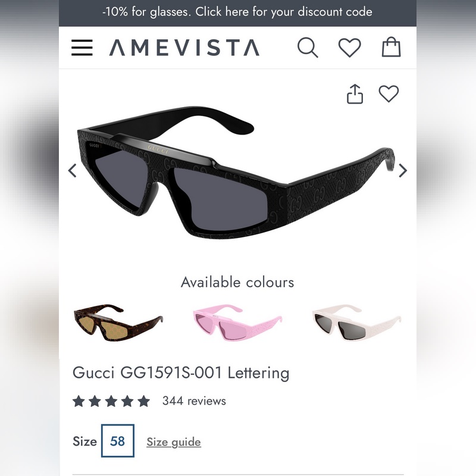Show the next product image
This screenshot has height=476, width=476.
pos(403,170)
